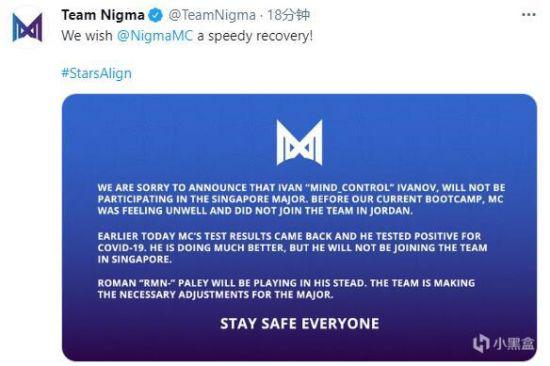Click the 小黑盒 watermark text
This screenshot has width=550, height=366.
[514, 343]
